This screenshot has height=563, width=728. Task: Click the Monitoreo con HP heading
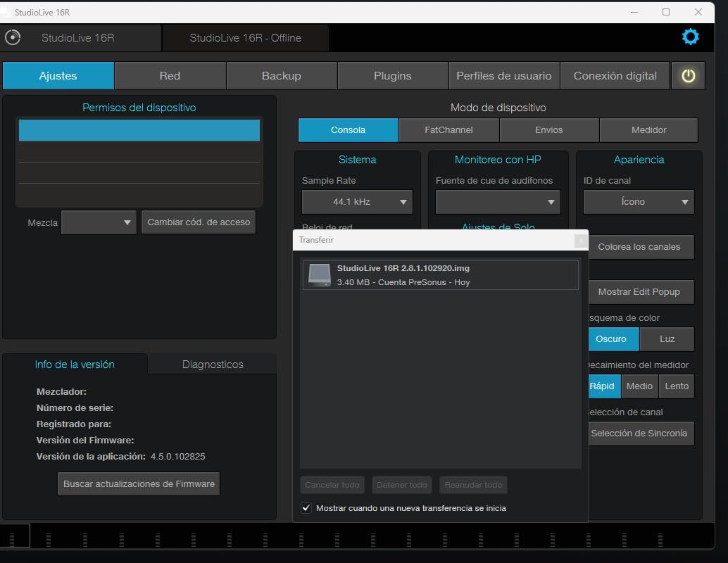(x=498, y=160)
